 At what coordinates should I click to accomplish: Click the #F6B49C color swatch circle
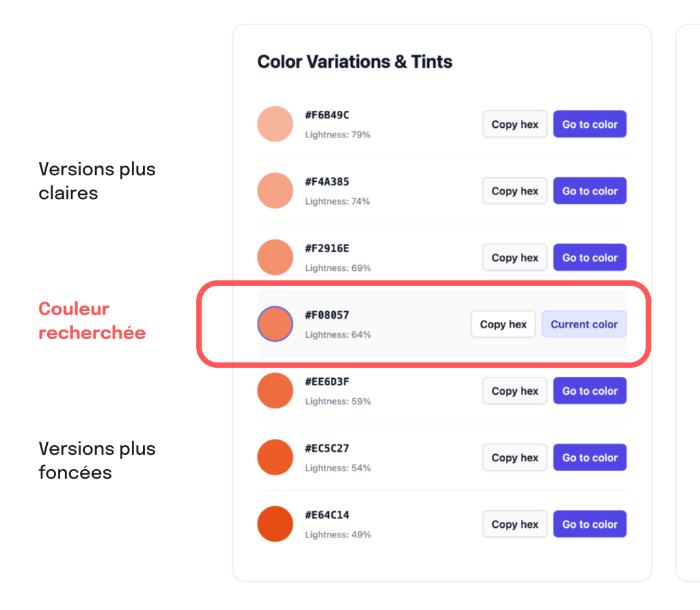(x=275, y=124)
